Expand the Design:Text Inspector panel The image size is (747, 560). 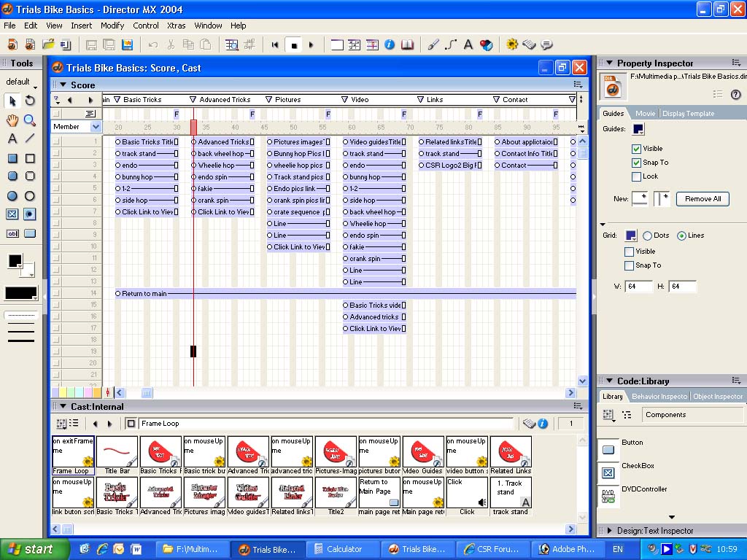[x=609, y=531]
